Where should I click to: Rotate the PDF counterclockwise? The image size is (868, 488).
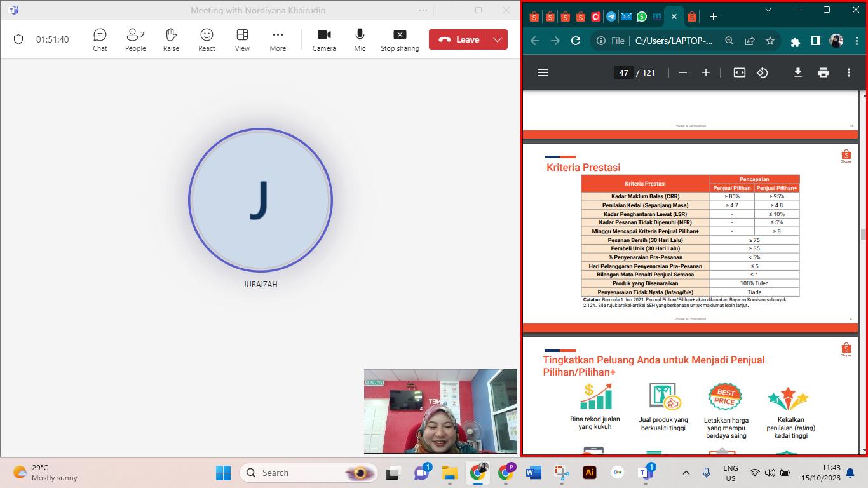(763, 72)
